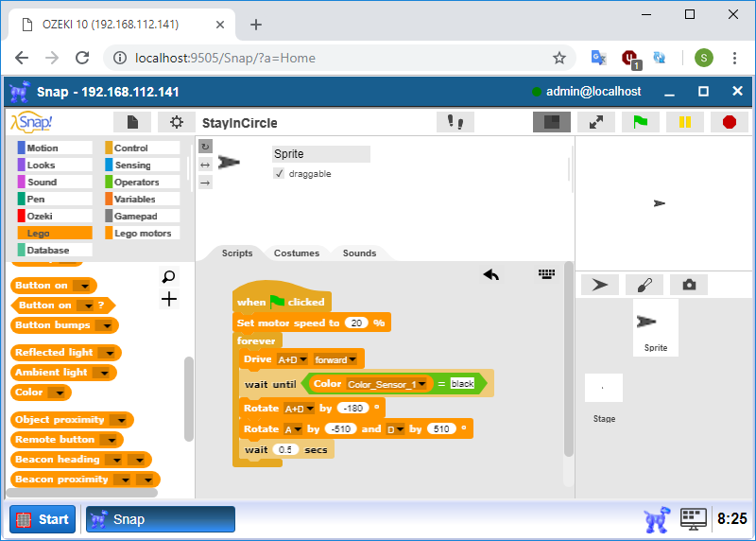
Task: Click the green flag run button
Action: (641, 122)
